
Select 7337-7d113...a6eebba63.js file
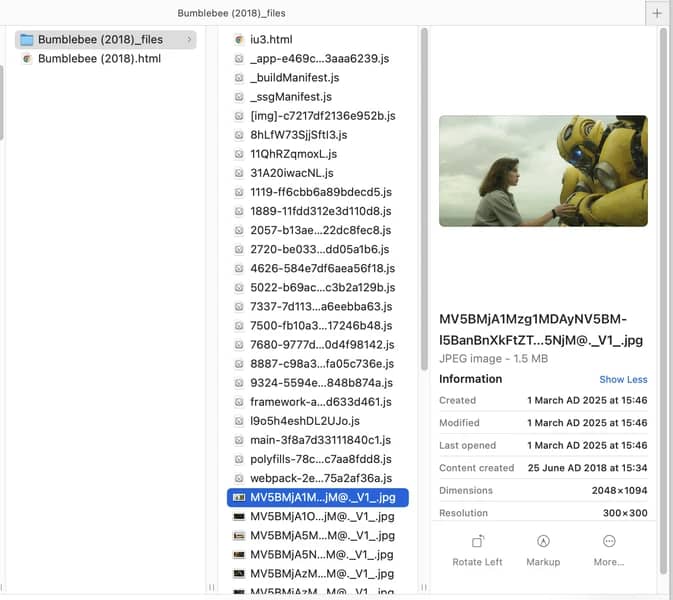(x=318, y=306)
